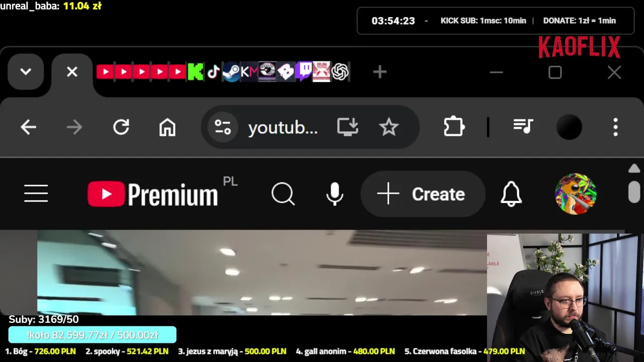The width and height of the screenshot is (644, 362).
Task: Click the install app icon
Action: [348, 127]
